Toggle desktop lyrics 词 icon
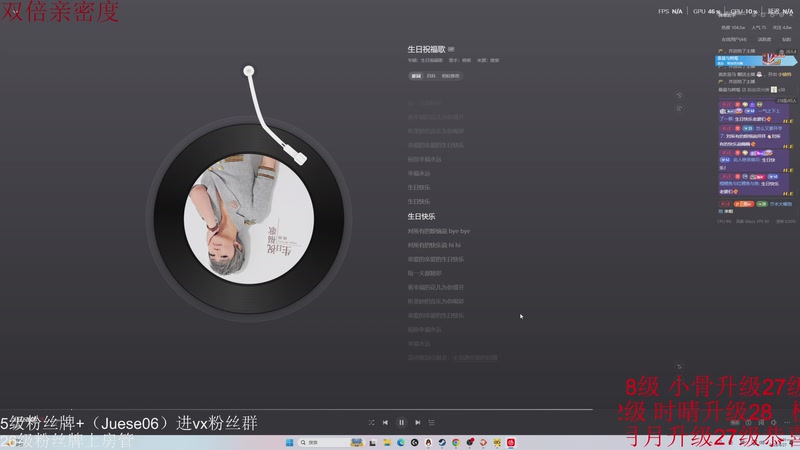This screenshot has height=450, width=800. tap(761, 422)
